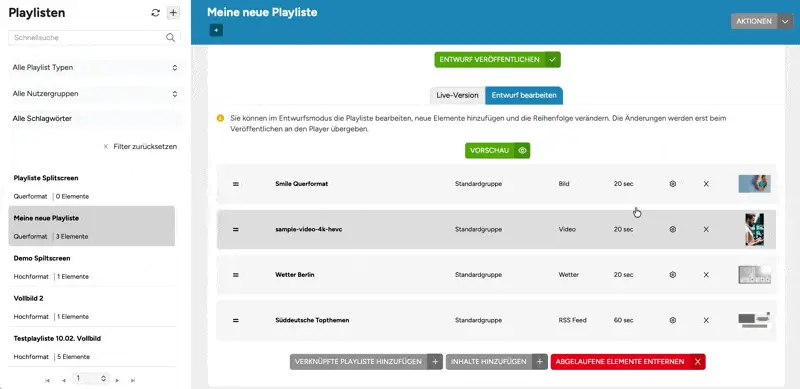The width and height of the screenshot is (800, 389).
Task: Open Alle Schlagwörter filter field
Action: click(x=95, y=118)
